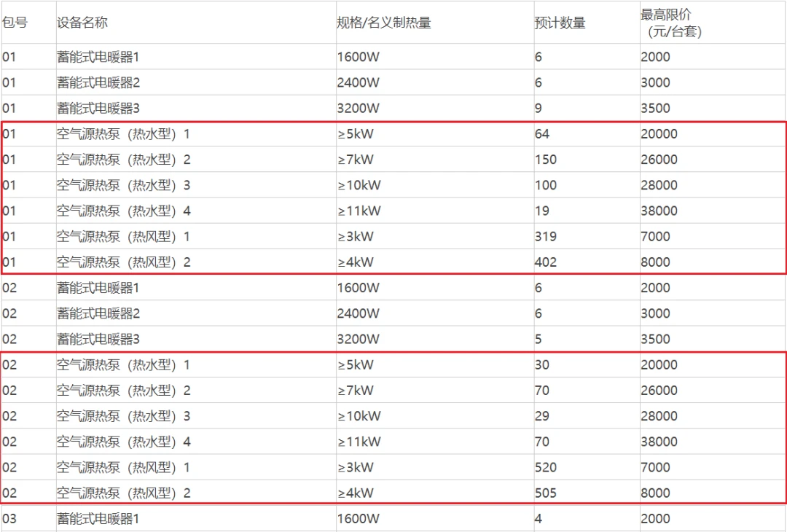Click the 最高限价 column header
Image resolution: width=787 pixels, height=532 pixels.
tap(666, 15)
